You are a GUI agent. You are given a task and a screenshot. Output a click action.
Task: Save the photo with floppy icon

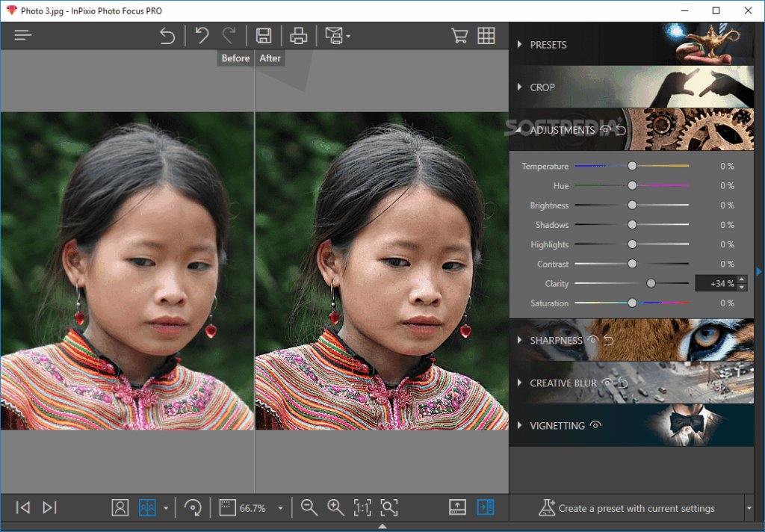[x=264, y=36]
